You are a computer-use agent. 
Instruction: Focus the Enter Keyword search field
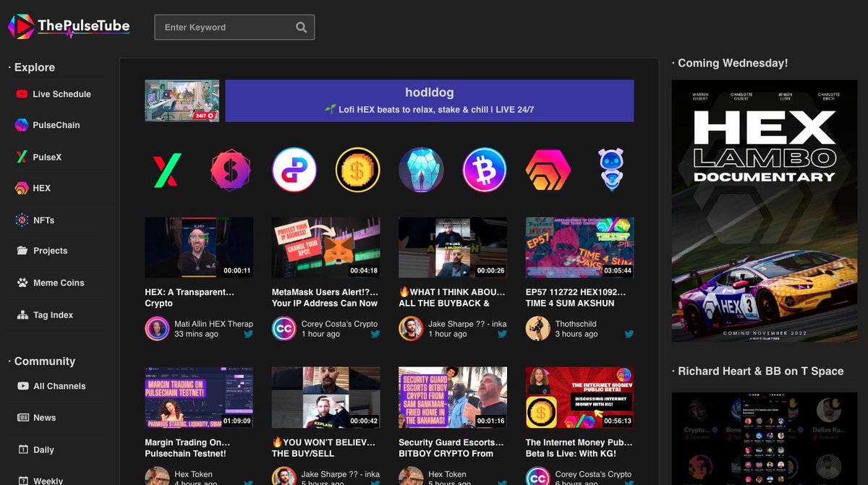tap(234, 27)
